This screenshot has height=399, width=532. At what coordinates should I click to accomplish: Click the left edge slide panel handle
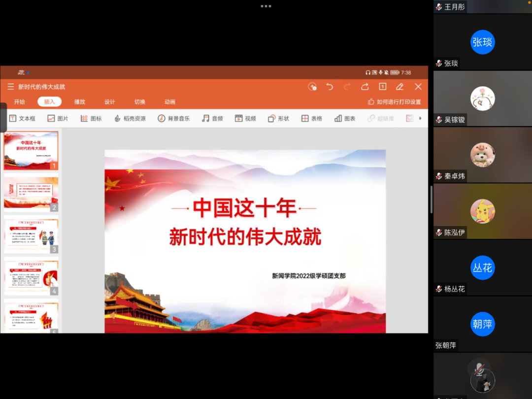pos(3,117)
